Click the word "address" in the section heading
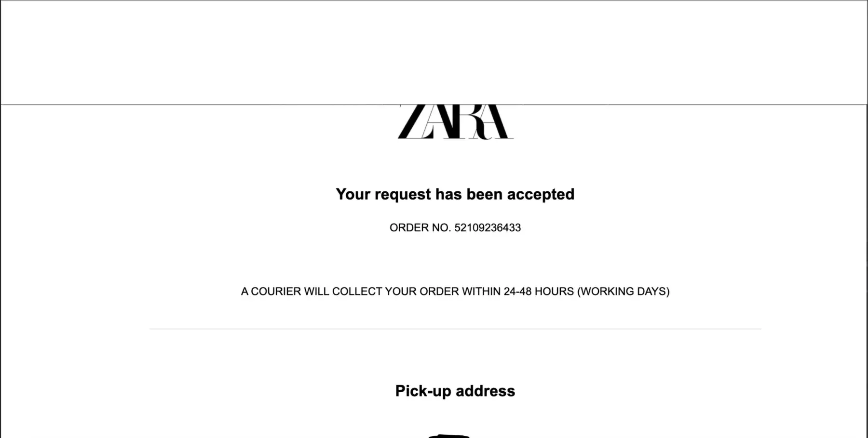The height and width of the screenshot is (438, 868). point(485,391)
